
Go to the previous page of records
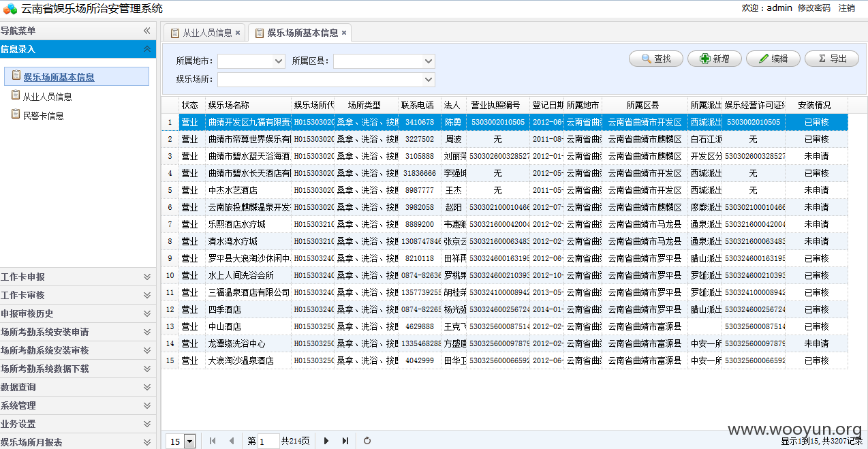click(231, 441)
